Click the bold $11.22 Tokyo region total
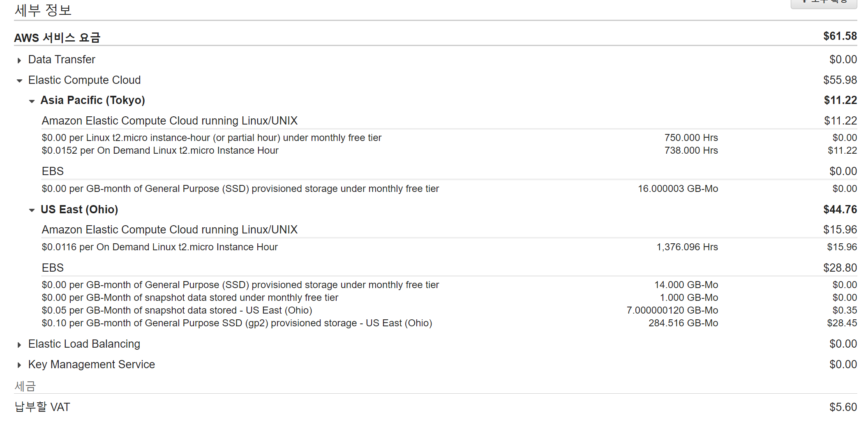The width and height of the screenshot is (868, 427). pos(840,100)
